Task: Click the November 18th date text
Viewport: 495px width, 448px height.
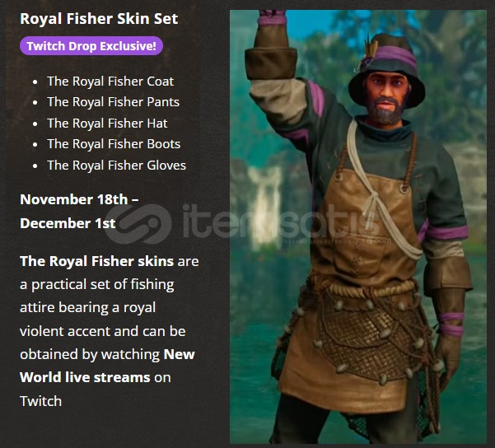Action: (x=79, y=199)
